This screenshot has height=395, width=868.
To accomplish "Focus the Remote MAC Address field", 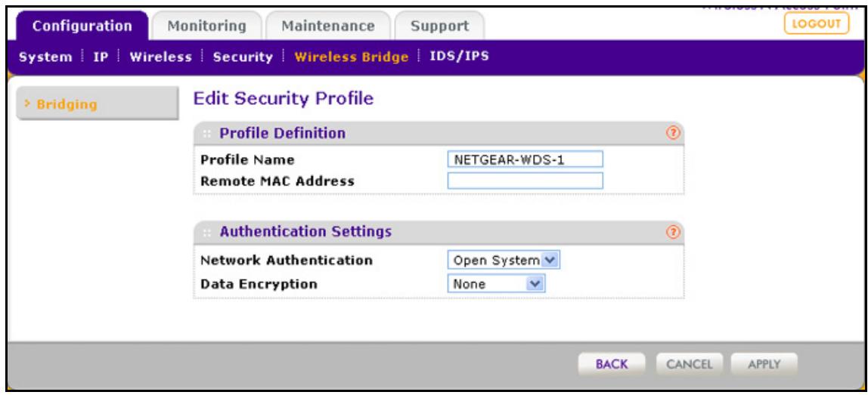I will 525,181.
